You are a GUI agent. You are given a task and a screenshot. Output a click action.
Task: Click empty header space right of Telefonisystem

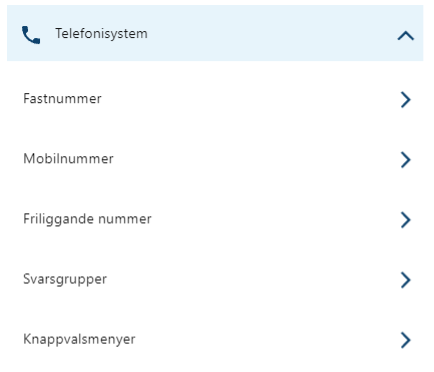coord(272,33)
